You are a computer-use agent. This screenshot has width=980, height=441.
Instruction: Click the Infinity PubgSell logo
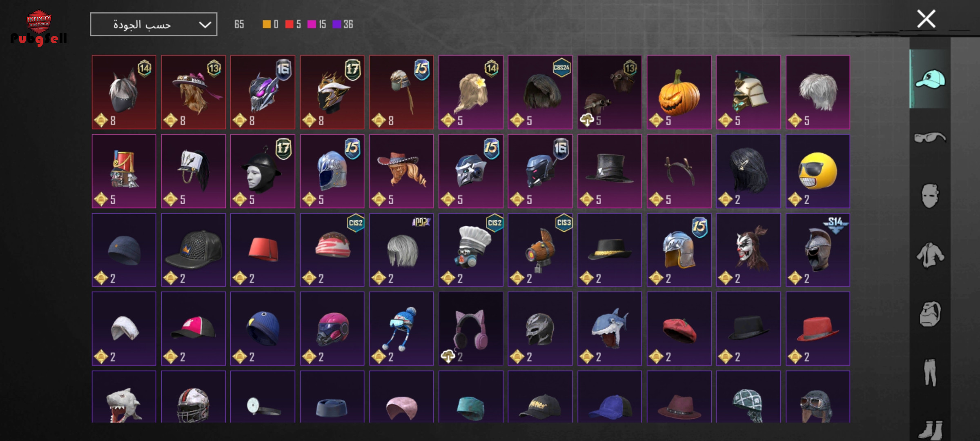coord(39,28)
